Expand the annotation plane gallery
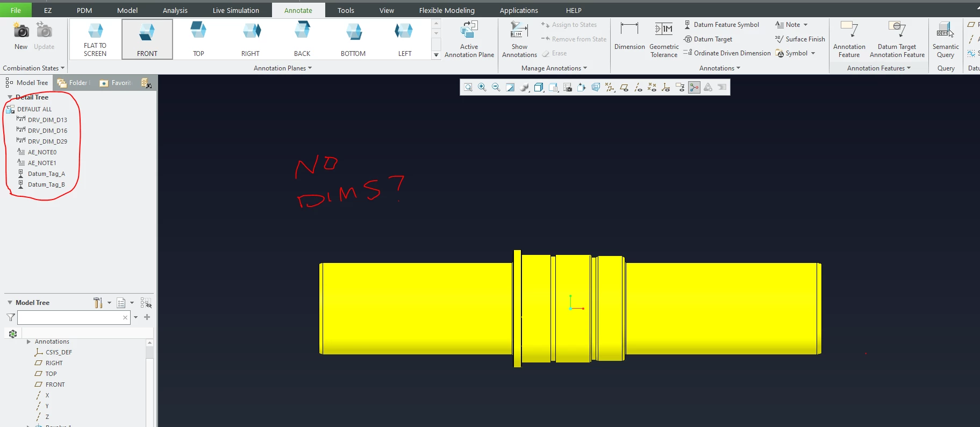This screenshot has width=980, height=427. (437, 55)
